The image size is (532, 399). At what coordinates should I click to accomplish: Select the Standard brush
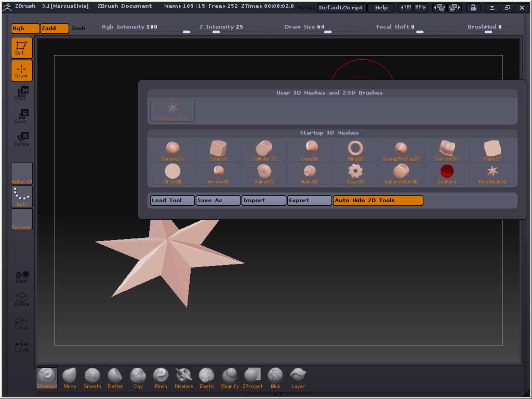[47, 378]
